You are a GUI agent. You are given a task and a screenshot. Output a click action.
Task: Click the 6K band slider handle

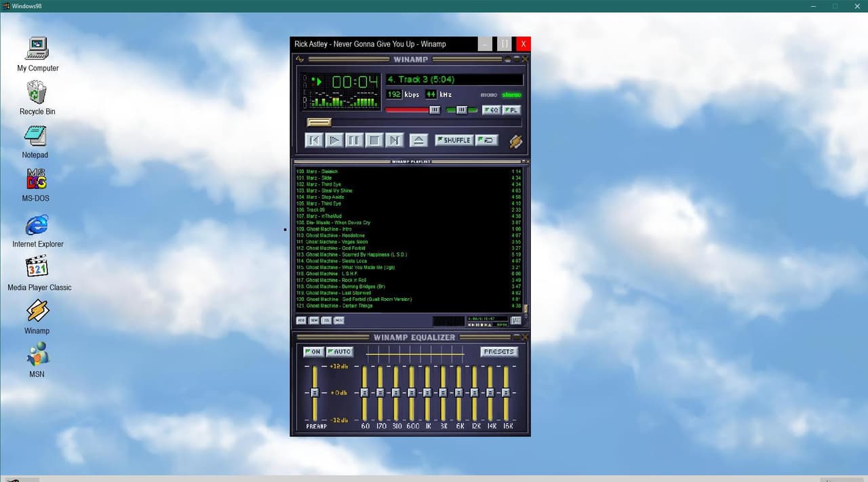tap(459, 393)
